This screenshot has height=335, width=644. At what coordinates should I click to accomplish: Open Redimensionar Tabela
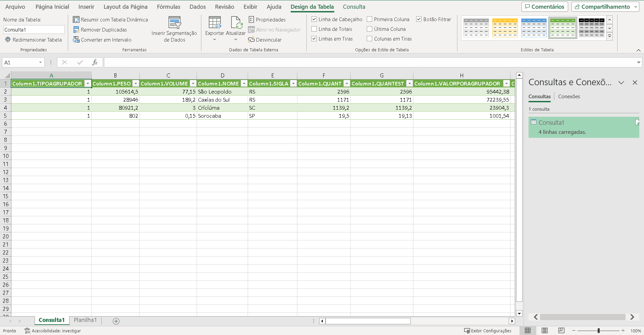point(33,40)
